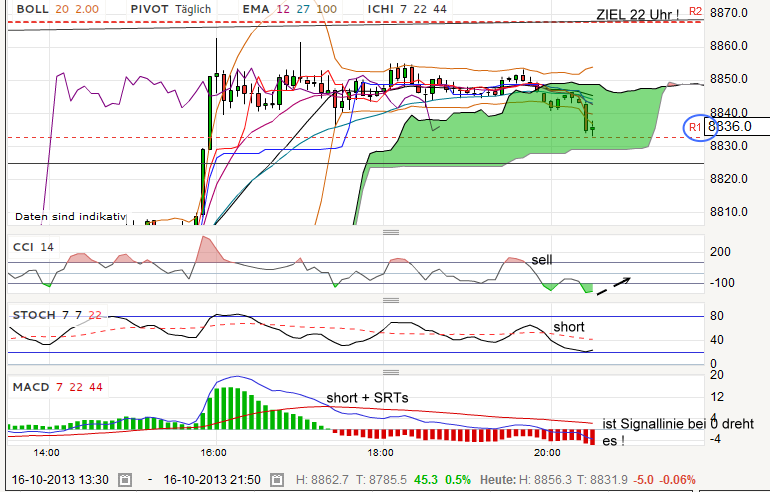Select the 'short' annotation in STOCH pane

(569, 327)
